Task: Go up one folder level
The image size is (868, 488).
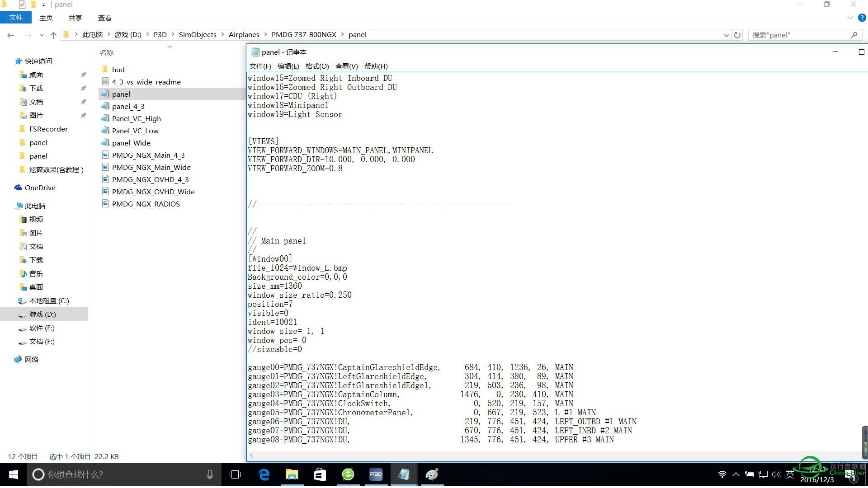Action: pos(53,35)
